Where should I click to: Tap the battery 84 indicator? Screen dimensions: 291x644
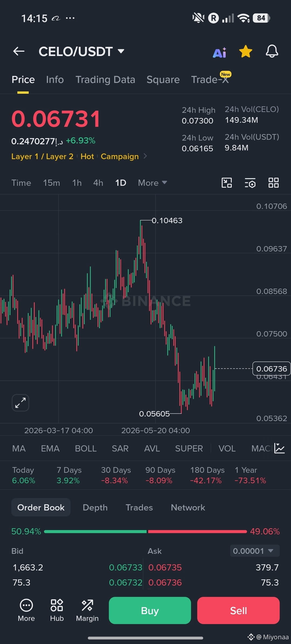(261, 18)
